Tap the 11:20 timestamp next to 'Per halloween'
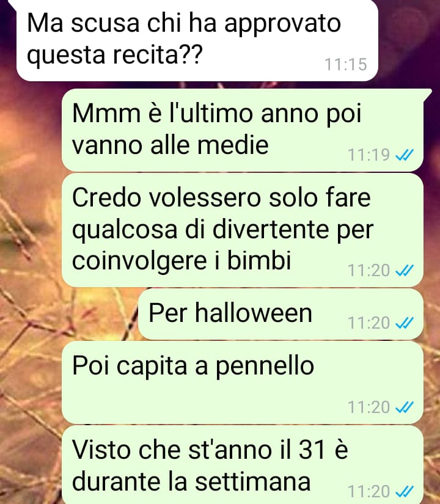Viewport: 440px width, 504px height. (x=369, y=323)
